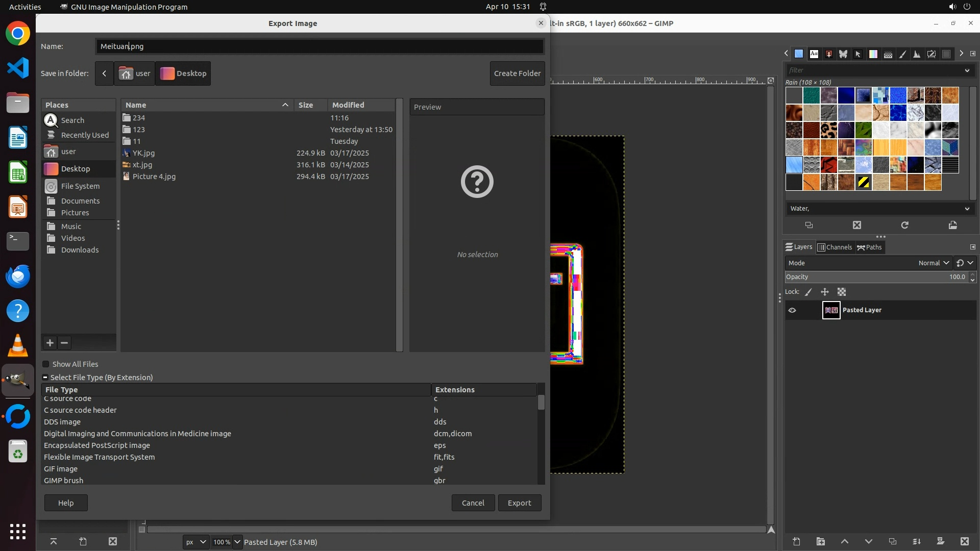Collapse Select File Type (By Extension) expander
Viewport: 980px width, 551px height.
[45, 378]
